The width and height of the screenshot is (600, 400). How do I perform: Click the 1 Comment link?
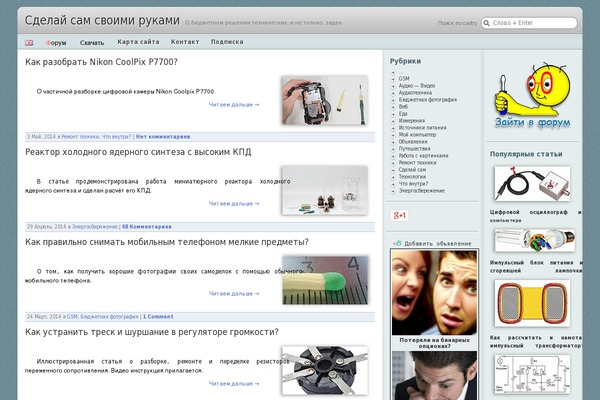[x=158, y=317]
